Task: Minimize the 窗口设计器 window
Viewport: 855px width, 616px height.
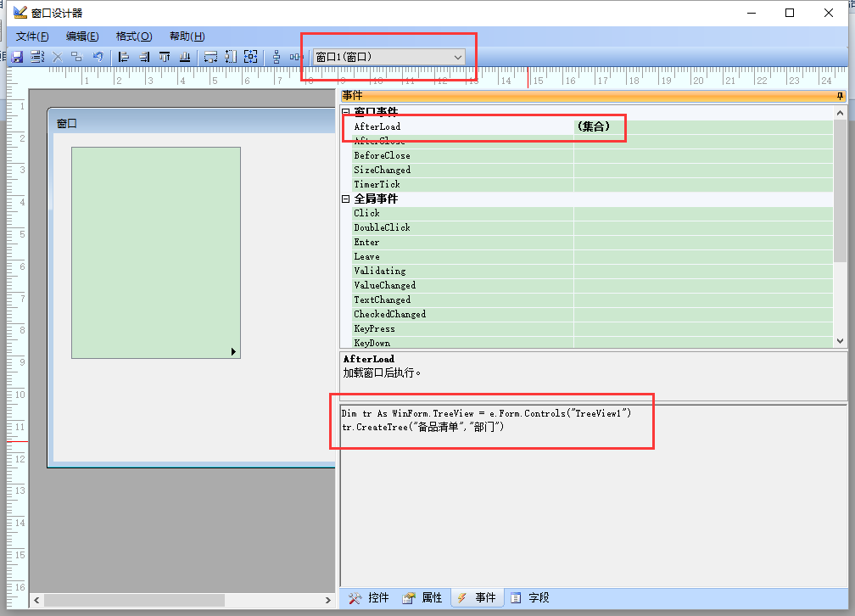Action: pyautogui.click(x=752, y=13)
